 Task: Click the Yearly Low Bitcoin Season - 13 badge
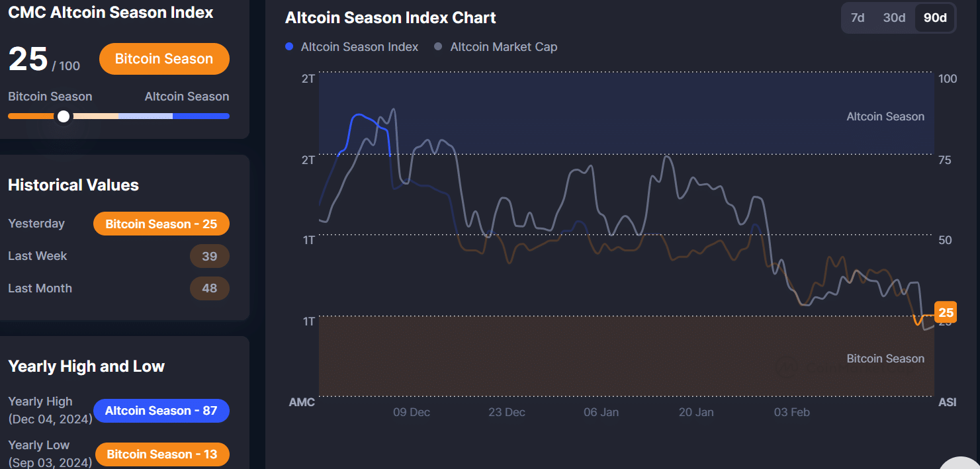pos(162,454)
